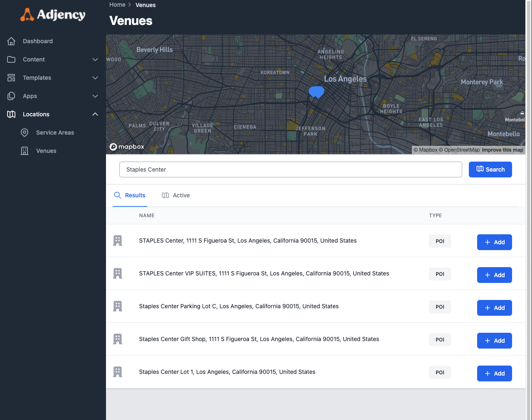
Task: Expand the Content menu chevron
Action: click(95, 59)
